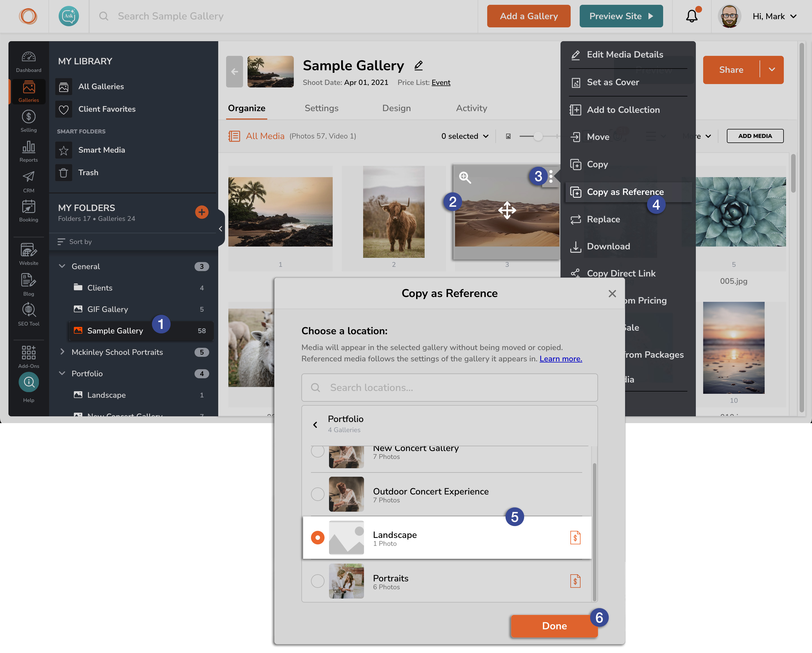Click the orange add folder plus icon
This screenshot has width=812, height=653.
(202, 212)
